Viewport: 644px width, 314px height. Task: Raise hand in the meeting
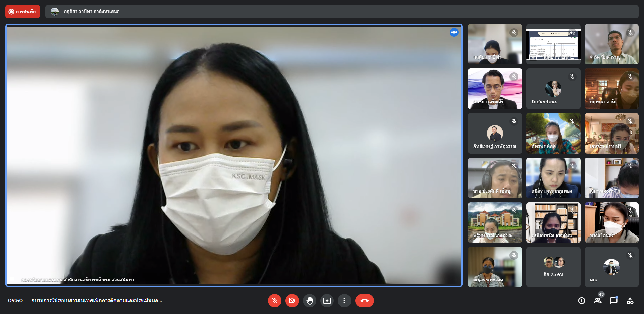click(x=309, y=301)
